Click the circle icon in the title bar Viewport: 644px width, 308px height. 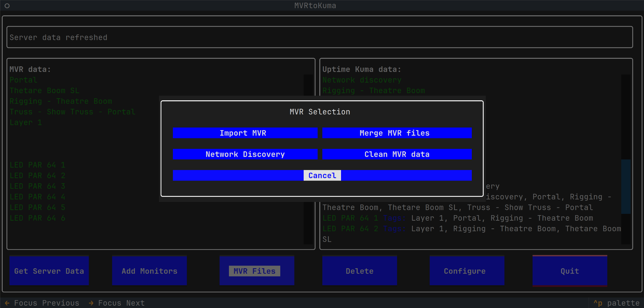tap(7, 6)
